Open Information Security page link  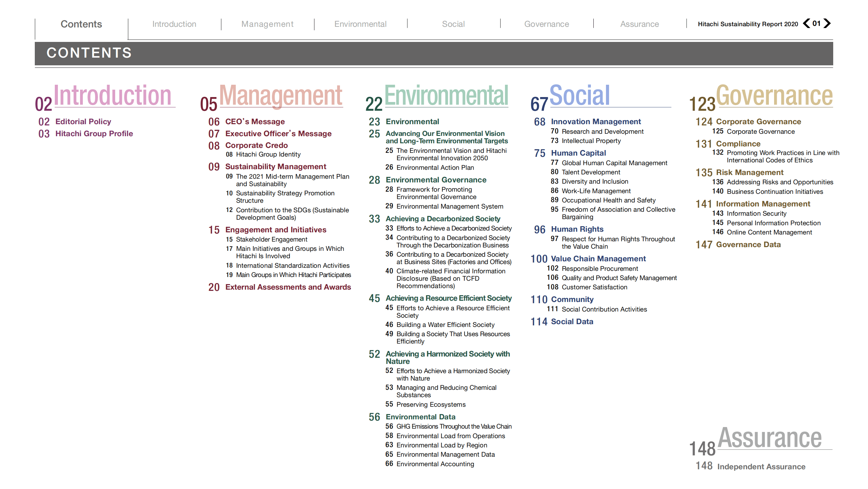point(757,214)
